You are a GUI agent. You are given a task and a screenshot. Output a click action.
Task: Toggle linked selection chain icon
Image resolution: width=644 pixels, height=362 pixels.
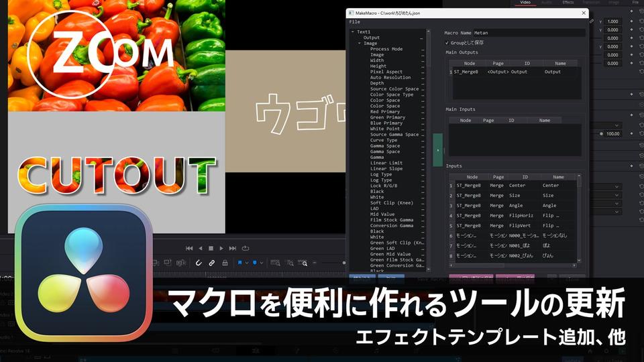point(211,263)
